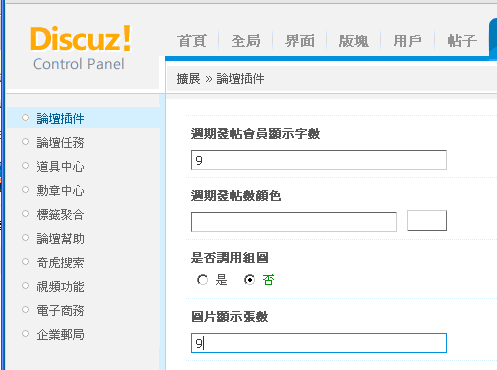Select the 用戶 tab
Viewport: 497px width, 370px height.
coord(407,41)
